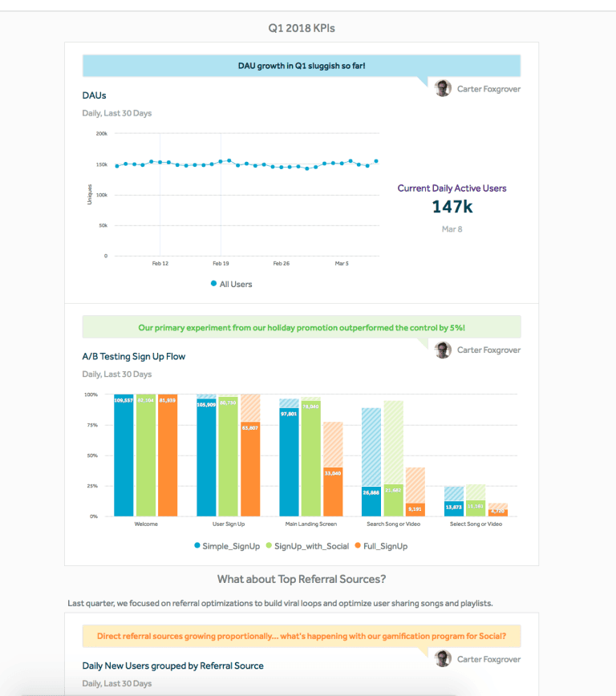Open Daily New Users grouped by Referral Source

click(x=172, y=666)
